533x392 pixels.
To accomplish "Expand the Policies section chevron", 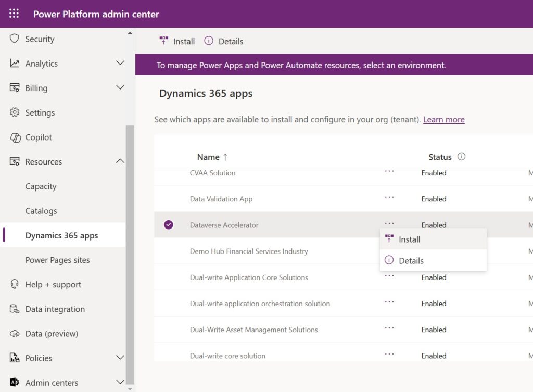I will [120, 357].
